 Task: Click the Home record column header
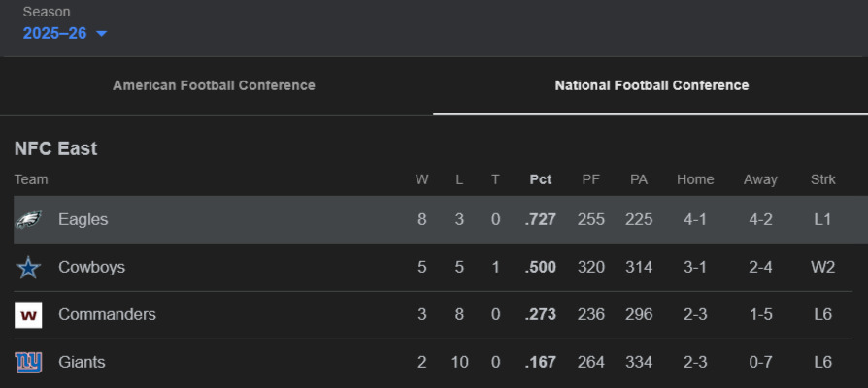coord(695,179)
